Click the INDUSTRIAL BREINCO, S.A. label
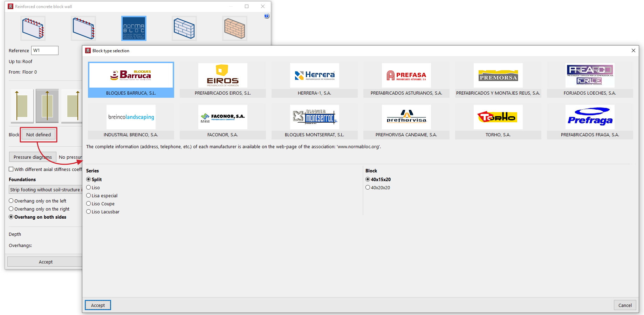This screenshot has width=644, height=315. 131,135
